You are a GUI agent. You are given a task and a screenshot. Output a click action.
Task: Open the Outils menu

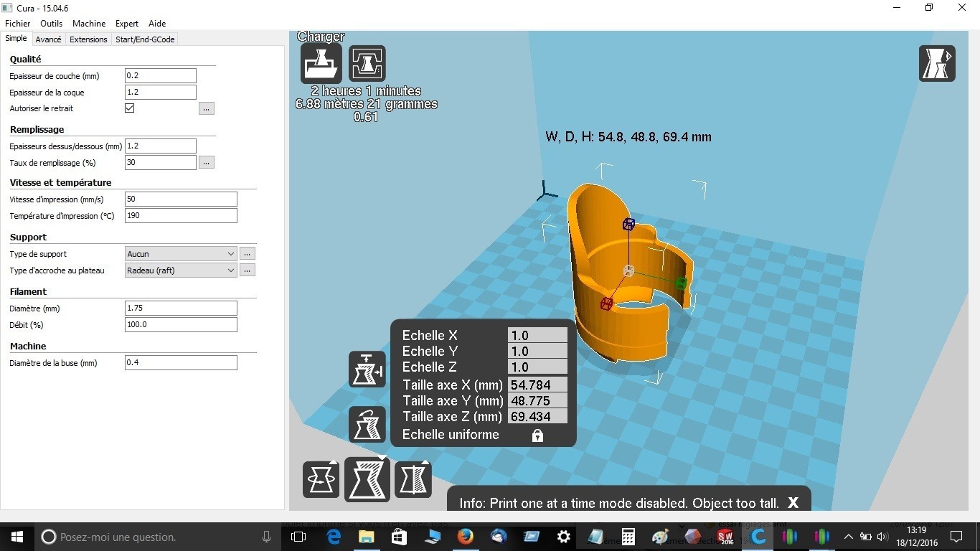coord(52,24)
